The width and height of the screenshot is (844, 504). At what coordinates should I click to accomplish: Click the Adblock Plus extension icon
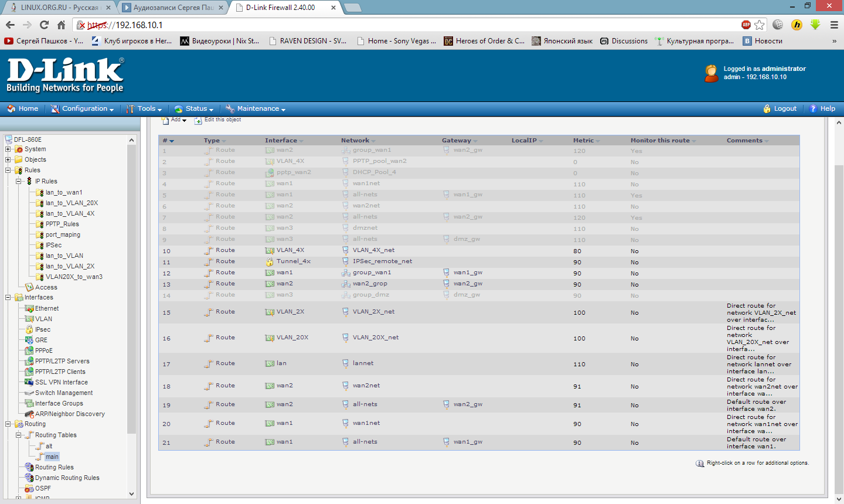[x=746, y=25]
